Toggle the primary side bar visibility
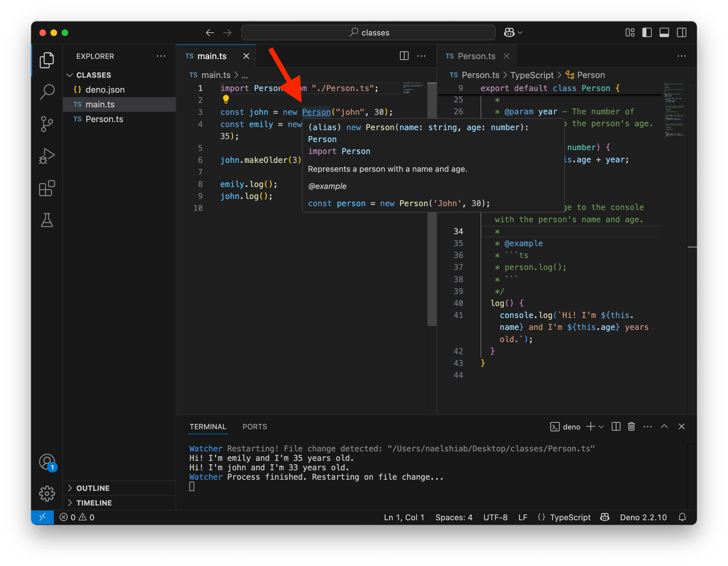The width and height of the screenshot is (728, 566). (647, 32)
